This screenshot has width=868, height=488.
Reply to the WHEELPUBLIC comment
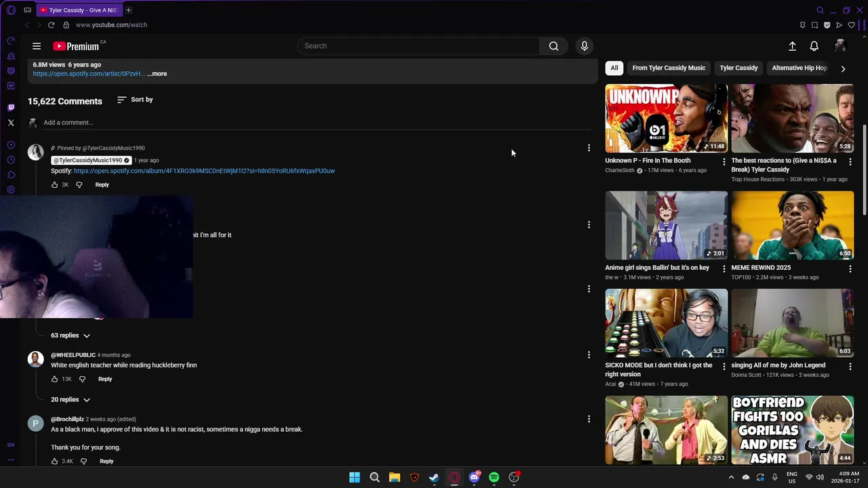coord(105,380)
